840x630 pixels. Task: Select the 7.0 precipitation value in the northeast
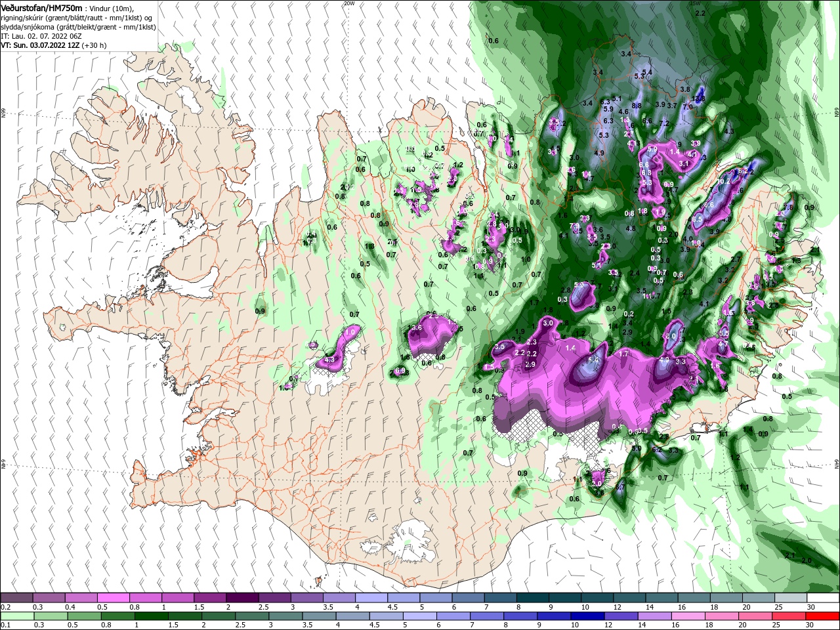click(x=688, y=106)
